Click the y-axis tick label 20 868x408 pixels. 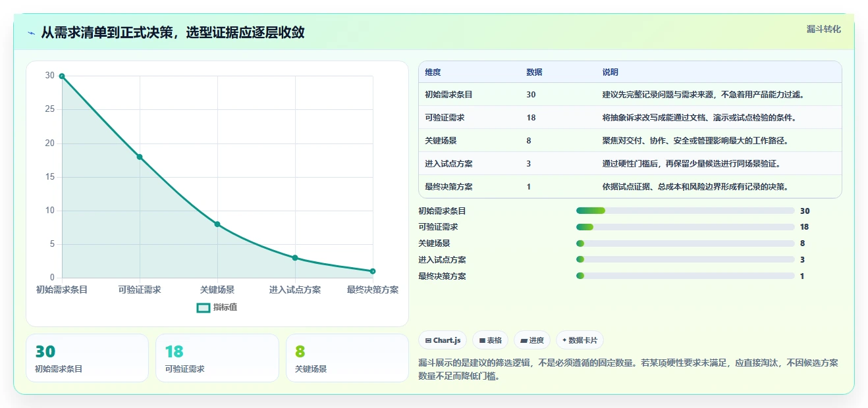50,143
